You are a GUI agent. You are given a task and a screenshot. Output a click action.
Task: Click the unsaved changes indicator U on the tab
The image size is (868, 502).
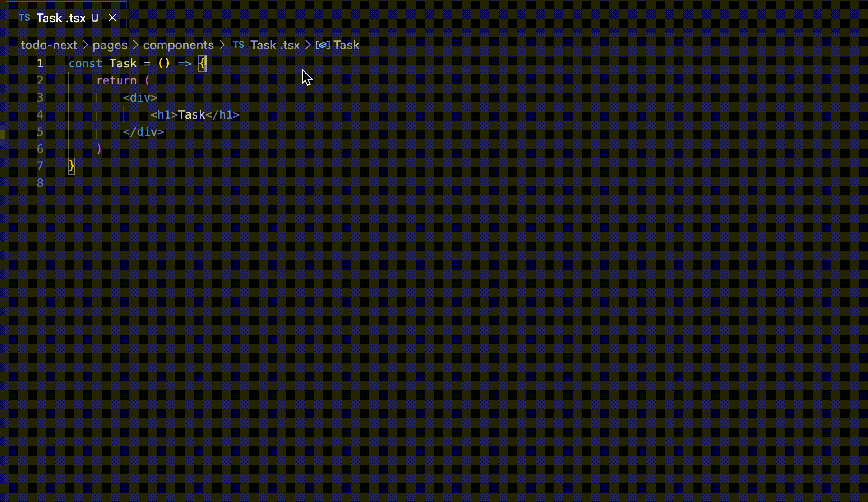click(95, 18)
